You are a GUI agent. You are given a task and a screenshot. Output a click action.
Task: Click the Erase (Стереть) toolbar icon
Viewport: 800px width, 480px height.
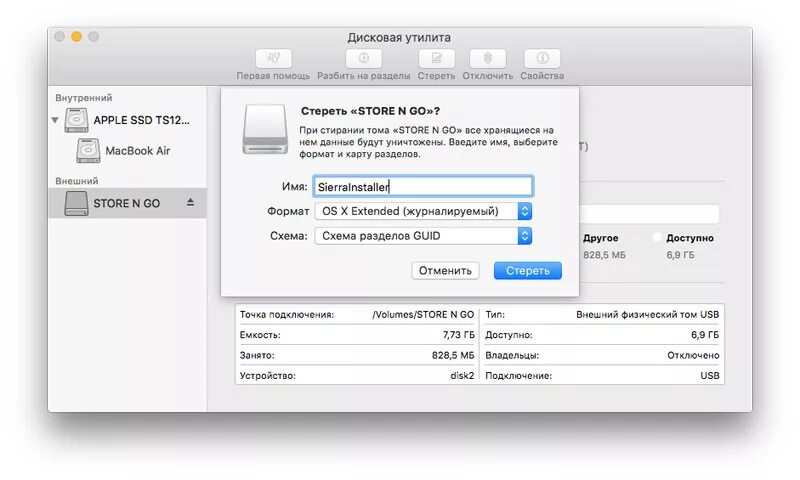(x=436, y=58)
